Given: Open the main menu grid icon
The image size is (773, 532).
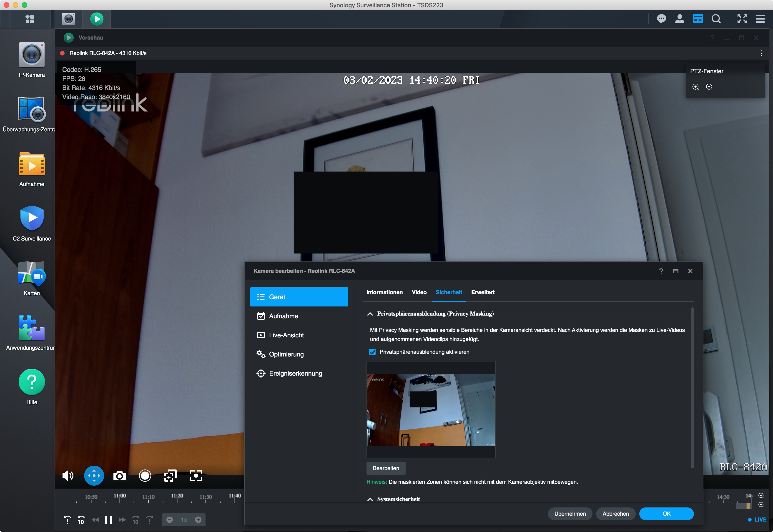Looking at the screenshot, I should coord(30,19).
